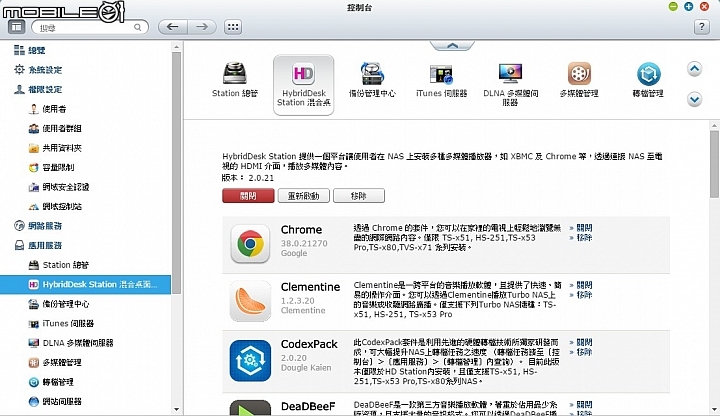
Task: Click main content scrollbar down arrow
Action: [x=714, y=409]
